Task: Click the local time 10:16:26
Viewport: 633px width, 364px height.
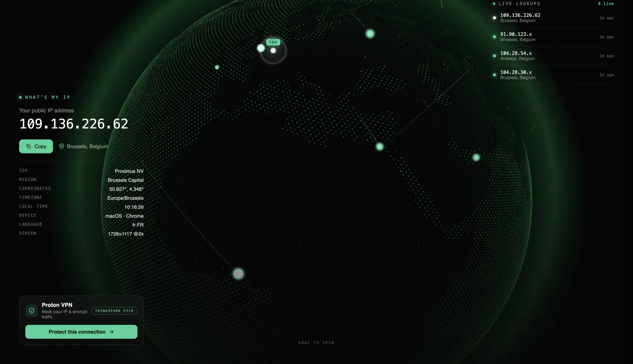Action: click(134, 207)
